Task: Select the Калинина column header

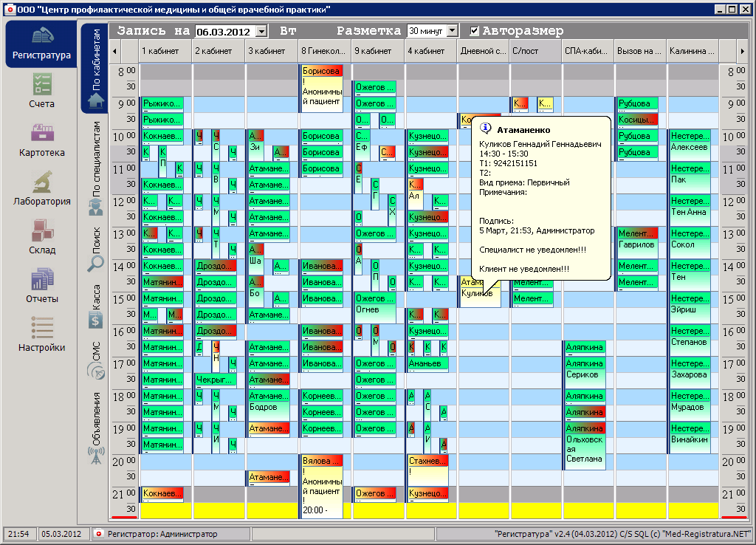Action: pyautogui.click(x=693, y=51)
